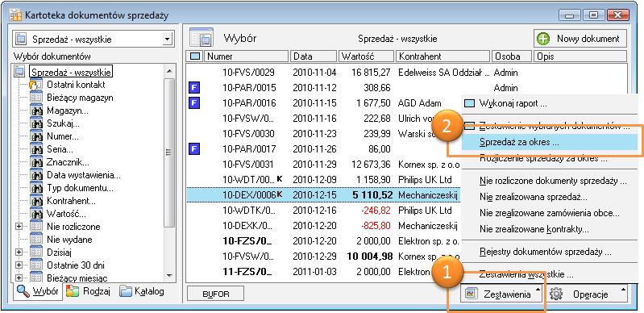Choose Rejestry dokumentów sprzedaży ... item

[x=546, y=252]
